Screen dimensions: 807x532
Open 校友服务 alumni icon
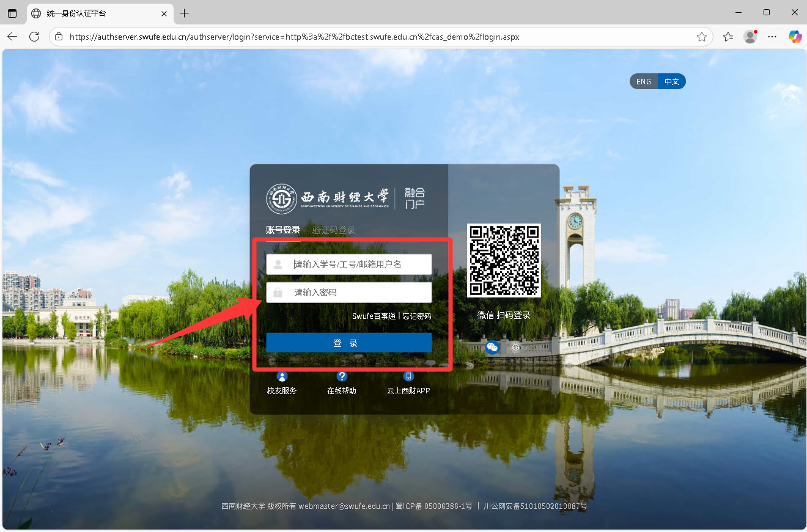pos(282,376)
